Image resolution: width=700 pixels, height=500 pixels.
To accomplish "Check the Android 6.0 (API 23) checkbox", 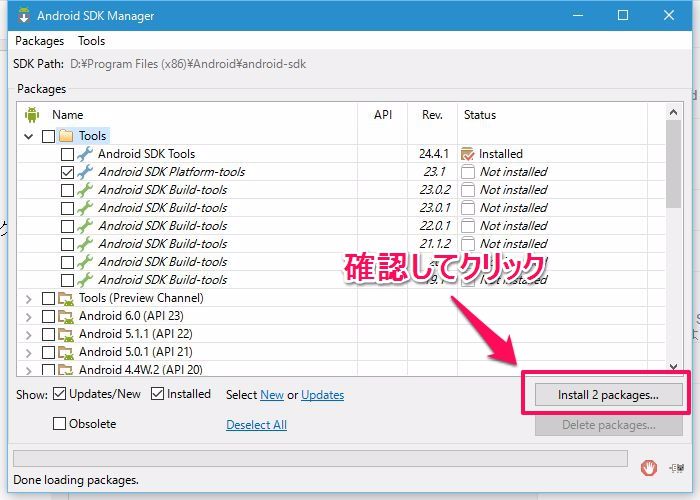I will coord(48,317).
